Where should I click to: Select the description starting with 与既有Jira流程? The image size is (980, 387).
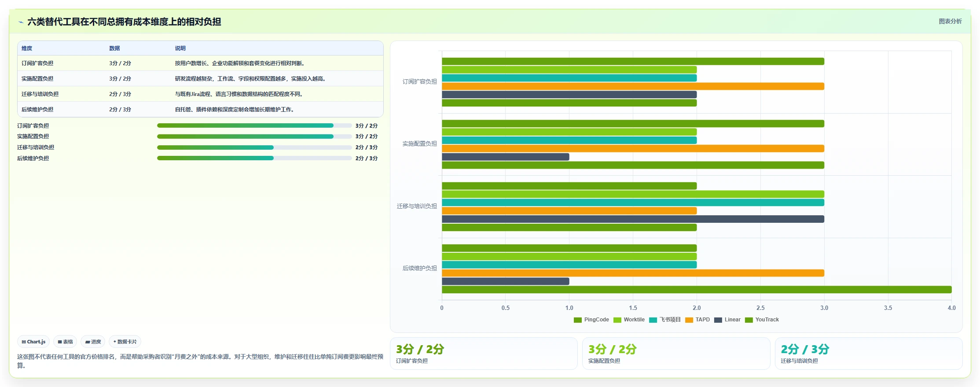pos(239,94)
